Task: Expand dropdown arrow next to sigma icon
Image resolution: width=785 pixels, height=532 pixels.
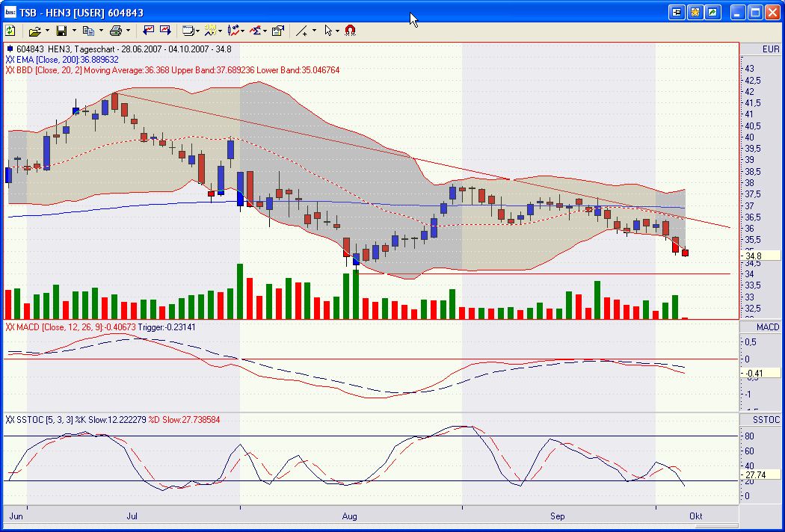Action: (265, 31)
